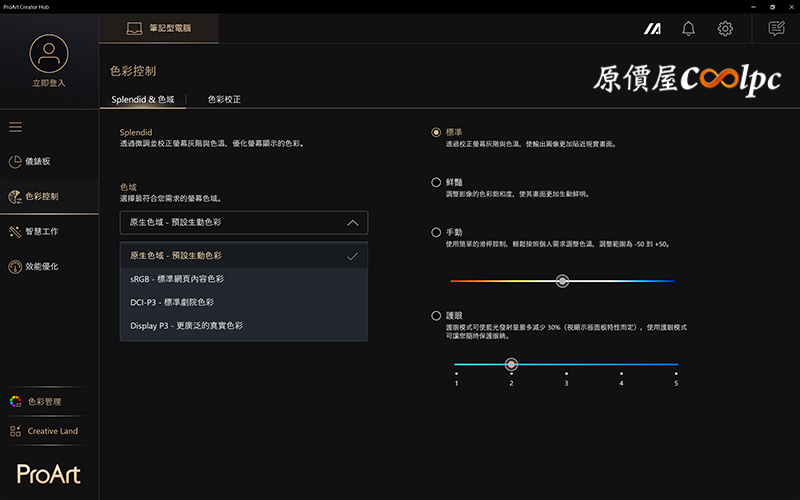Click the user profile avatar icon
The height and width of the screenshot is (500, 800).
48,54
